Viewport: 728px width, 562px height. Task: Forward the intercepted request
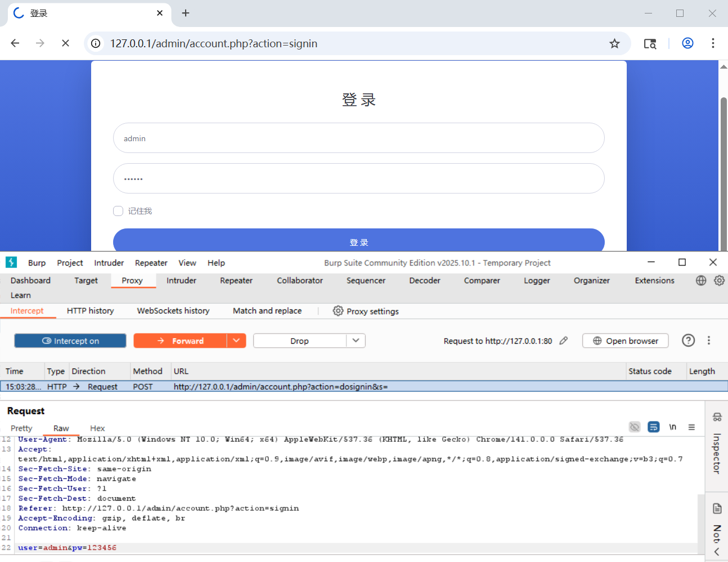180,341
